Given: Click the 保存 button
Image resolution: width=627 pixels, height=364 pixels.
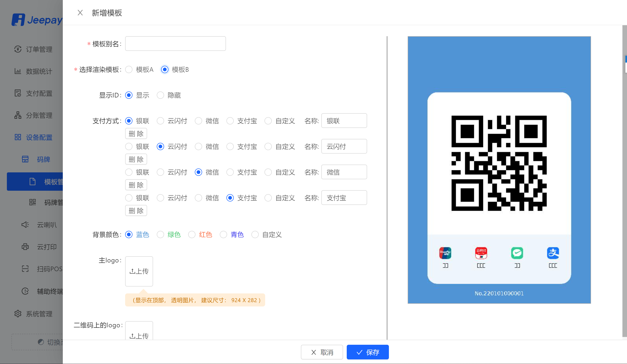Looking at the screenshot, I should click(x=368, y=352).
